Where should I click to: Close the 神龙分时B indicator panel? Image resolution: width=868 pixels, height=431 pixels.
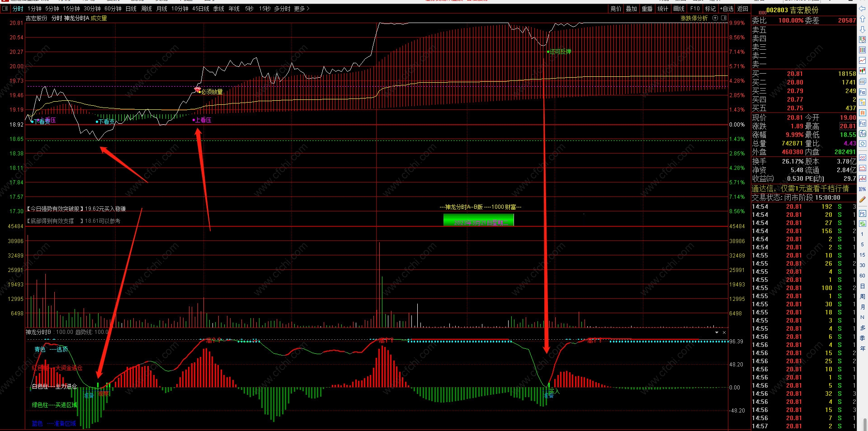pos(724,333)
